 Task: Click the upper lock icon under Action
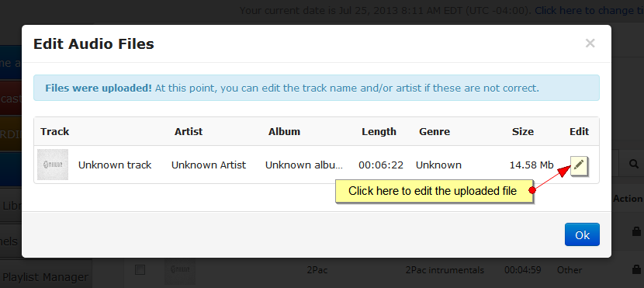pos(636,231)
